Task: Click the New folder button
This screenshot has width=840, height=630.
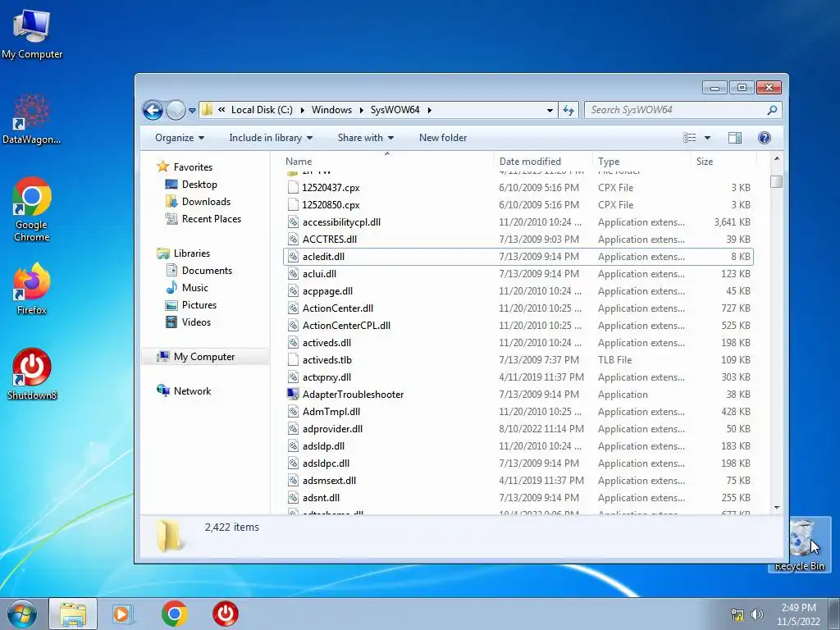Action: (x=442, y=138)
